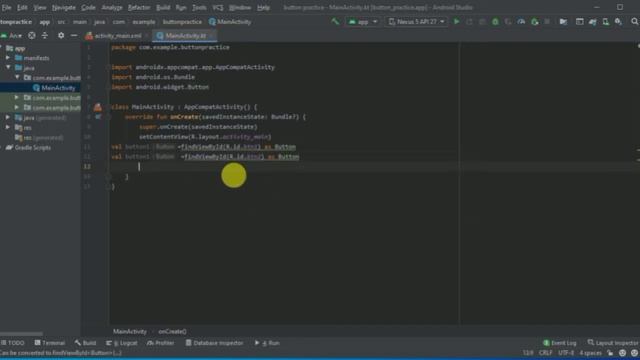Open the Refactor menu
Viewport: 640px width, 360px height.
pos(139,7)
